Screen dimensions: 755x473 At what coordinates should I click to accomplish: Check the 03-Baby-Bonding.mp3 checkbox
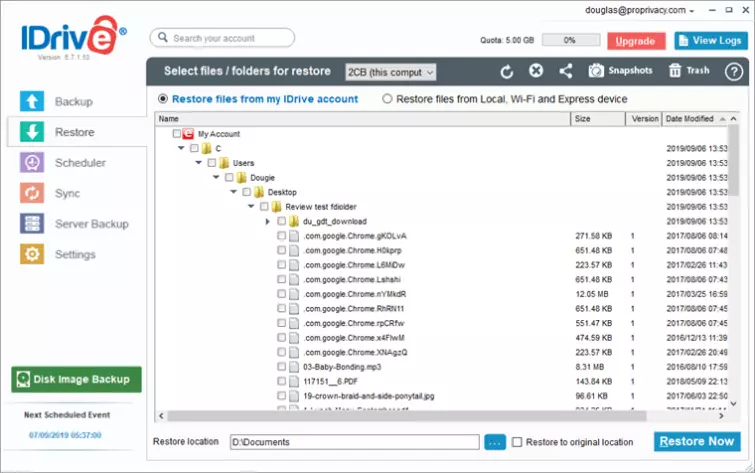click(x=282, y=367)
